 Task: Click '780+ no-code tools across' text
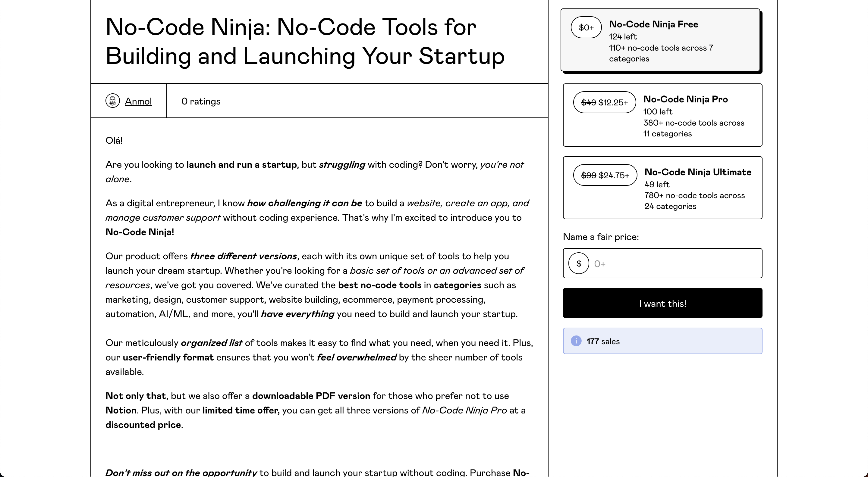click(x=694, y=195)
